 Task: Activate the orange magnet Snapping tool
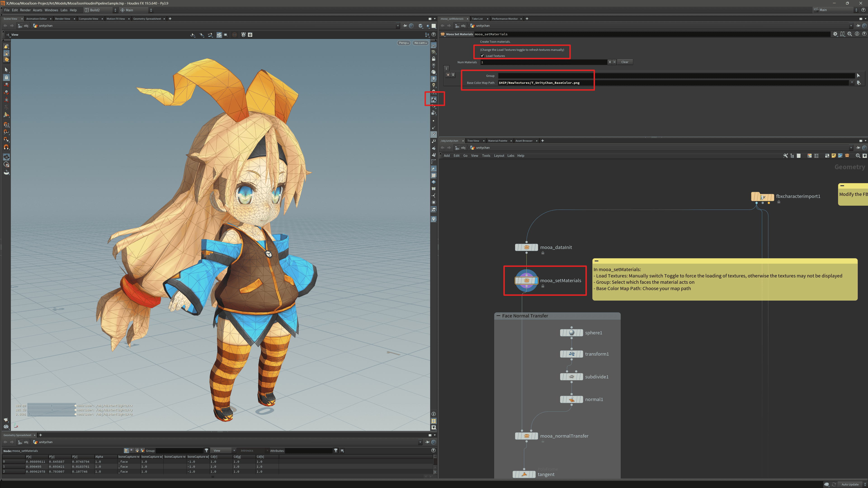(6, 147)
